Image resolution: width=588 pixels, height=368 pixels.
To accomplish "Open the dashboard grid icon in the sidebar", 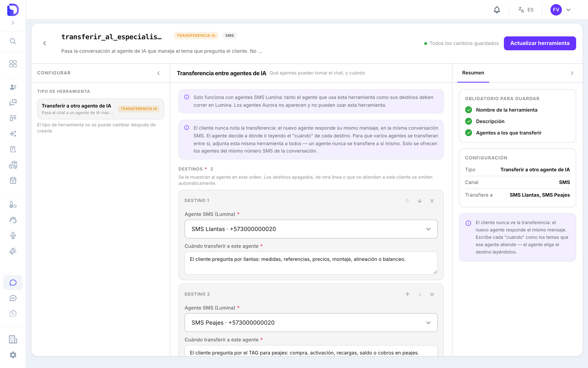I will 13,64.
